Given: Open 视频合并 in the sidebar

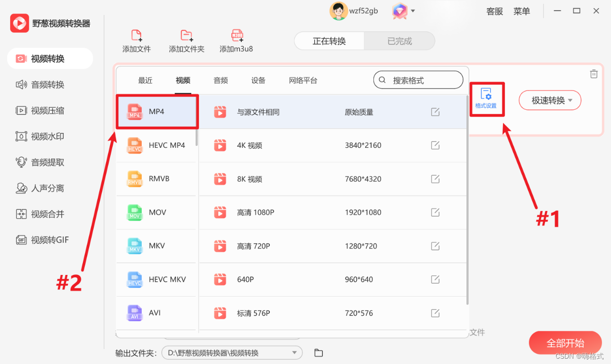Looking at the screenshot, I should coord(50,214).
